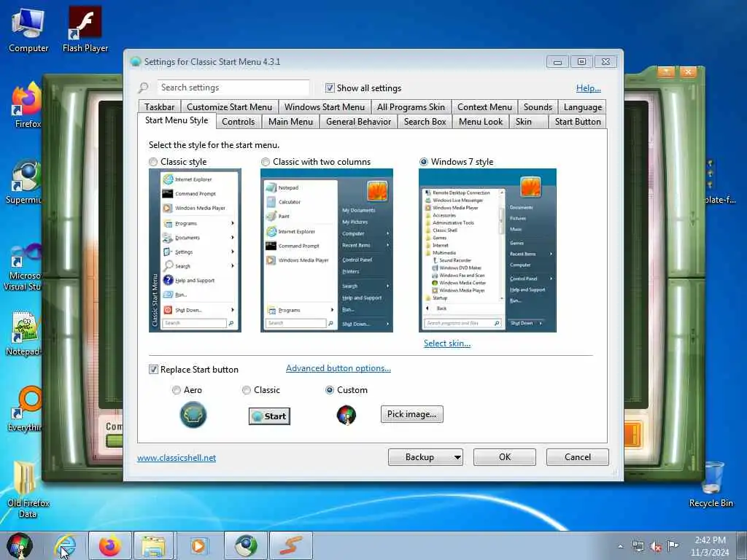Open the Flash Player desktop shortcut
Screen dimensions: 747x560
85,29
